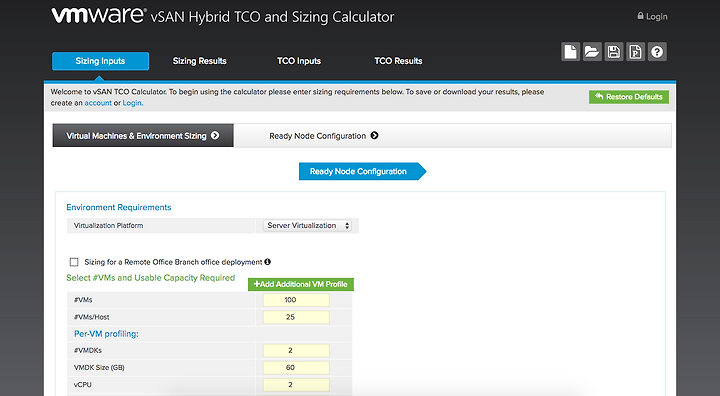Image resolution: width=720 pixels, height=396 pixels.
Task: Click the arrow icon beside Ready Node Configuration
Action: [375, 136]
